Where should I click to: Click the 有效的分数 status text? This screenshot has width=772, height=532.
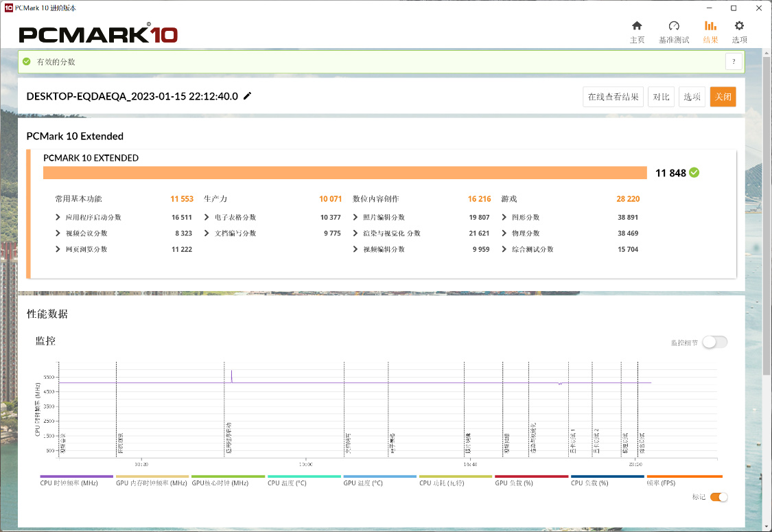click(56, 62)
